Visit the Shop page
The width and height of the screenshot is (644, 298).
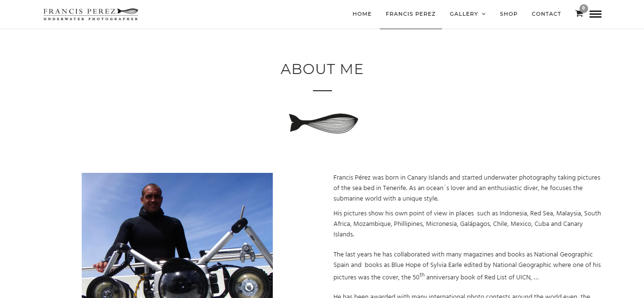pos(509,14)
